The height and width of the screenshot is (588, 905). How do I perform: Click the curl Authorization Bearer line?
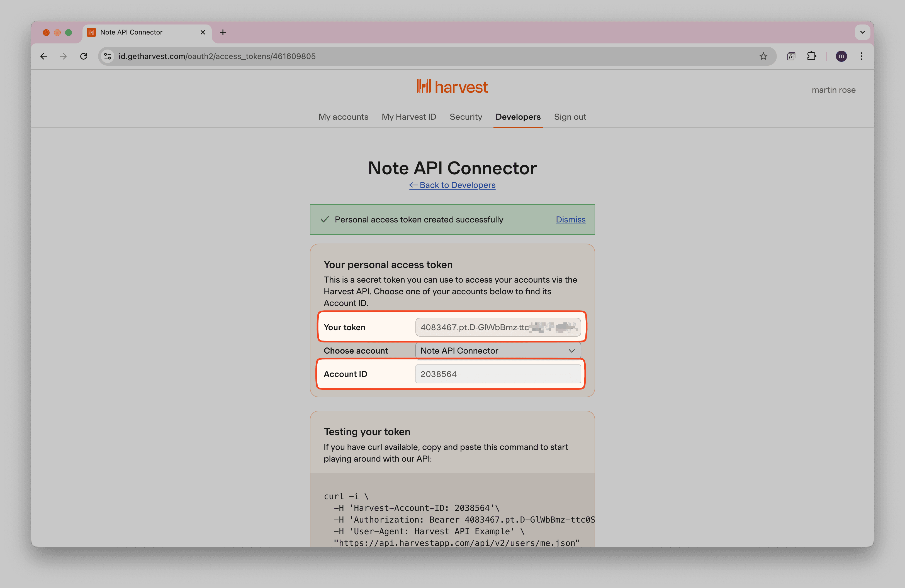pyautogui.click(x=464, y=520)
